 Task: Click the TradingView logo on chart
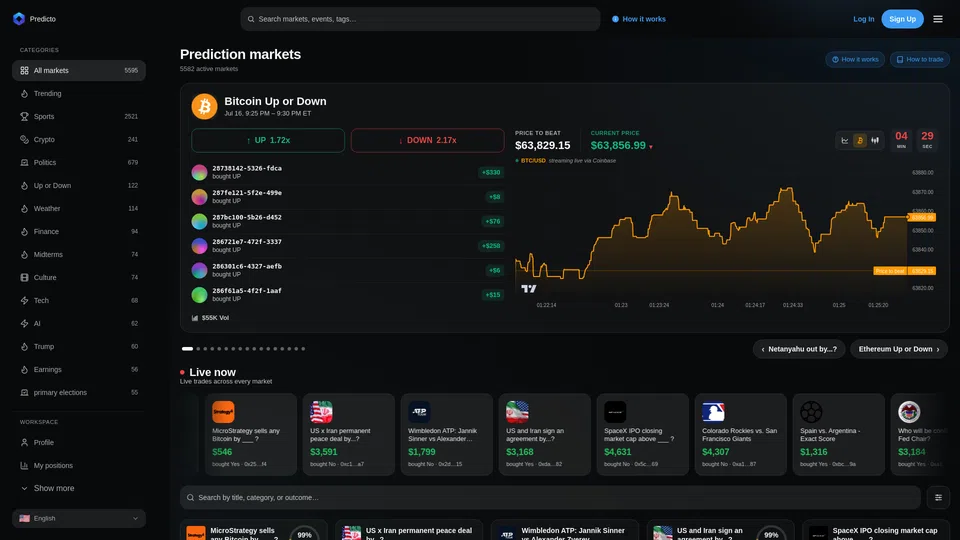point(528,288)
